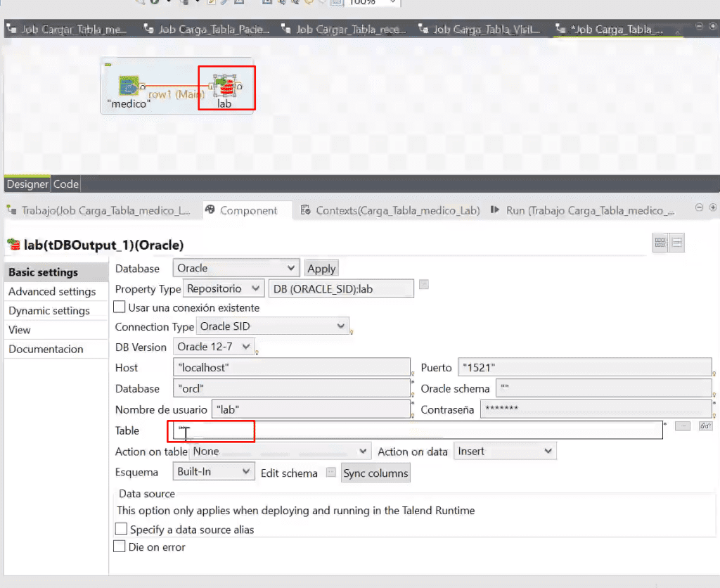Click the Host field with "localhost"
The width and height of the screenshot is (720, 588).
[x=292, y=367]
